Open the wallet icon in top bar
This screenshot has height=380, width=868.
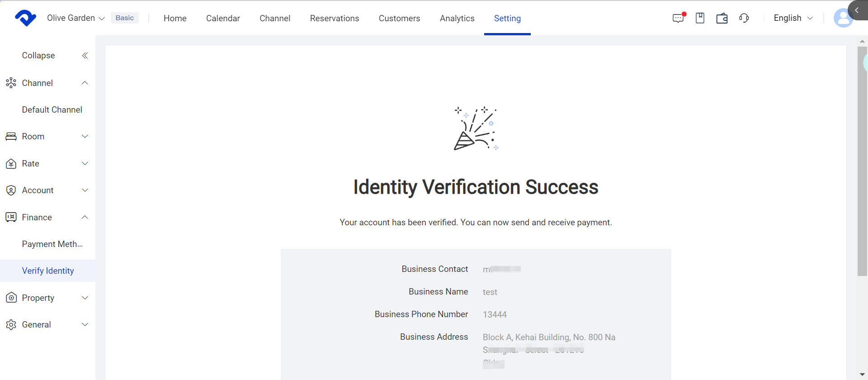(x=722, y=18)
